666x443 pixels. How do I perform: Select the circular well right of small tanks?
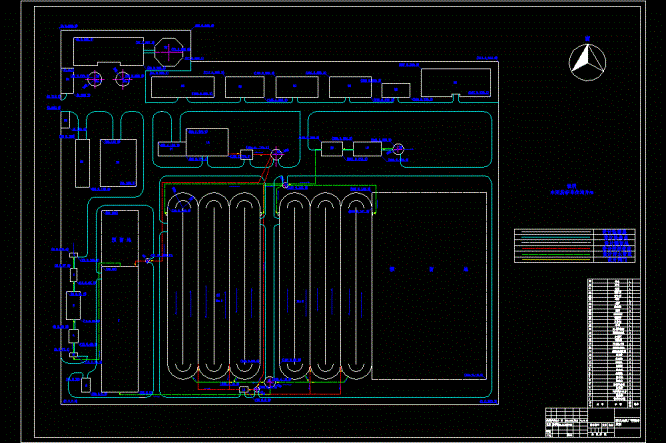(398, 149)
